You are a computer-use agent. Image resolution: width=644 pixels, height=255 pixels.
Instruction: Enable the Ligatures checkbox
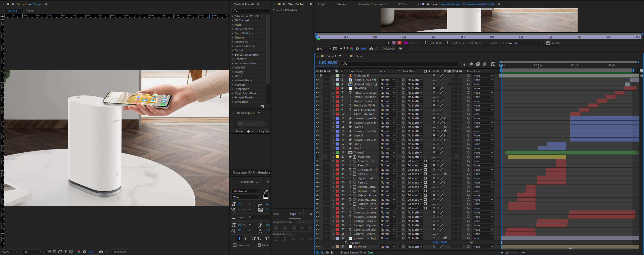click(x=235, y=245)
